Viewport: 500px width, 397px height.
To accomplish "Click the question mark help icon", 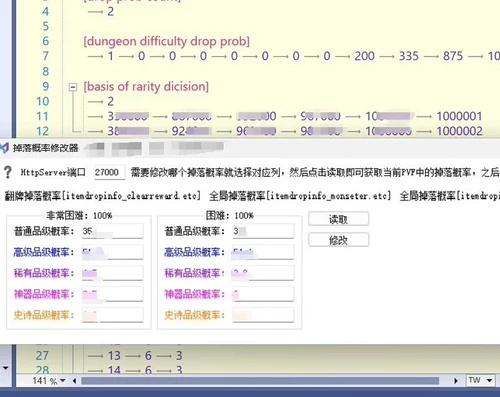I will coord(8,172).
